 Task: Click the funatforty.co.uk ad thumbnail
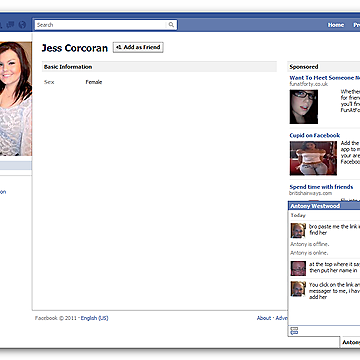pyautogui.click(x=304, y=107)
